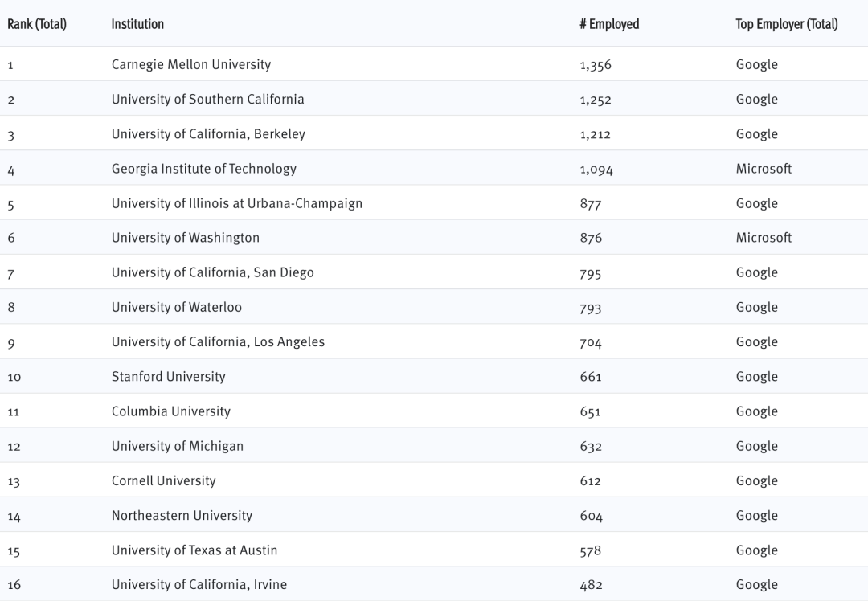Click University of California, Irvine
Viewport: 868px width, 601px height.
[x=199, y=585]
